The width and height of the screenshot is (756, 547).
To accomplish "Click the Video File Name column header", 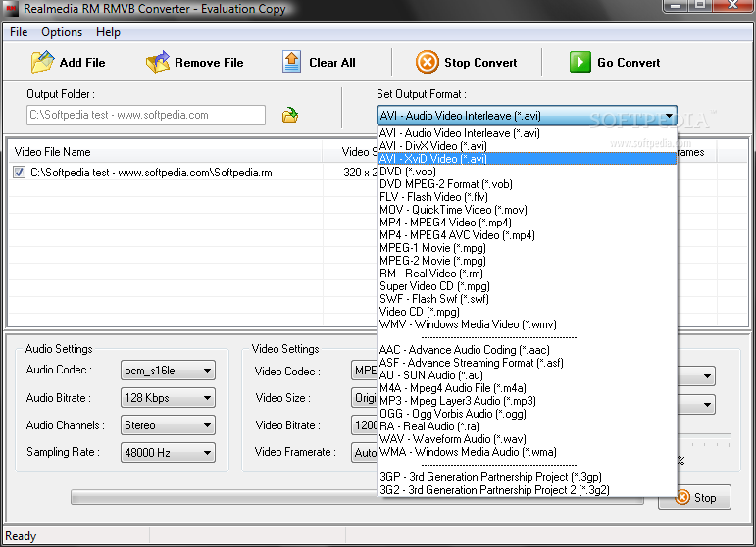I will click(165, 152).
